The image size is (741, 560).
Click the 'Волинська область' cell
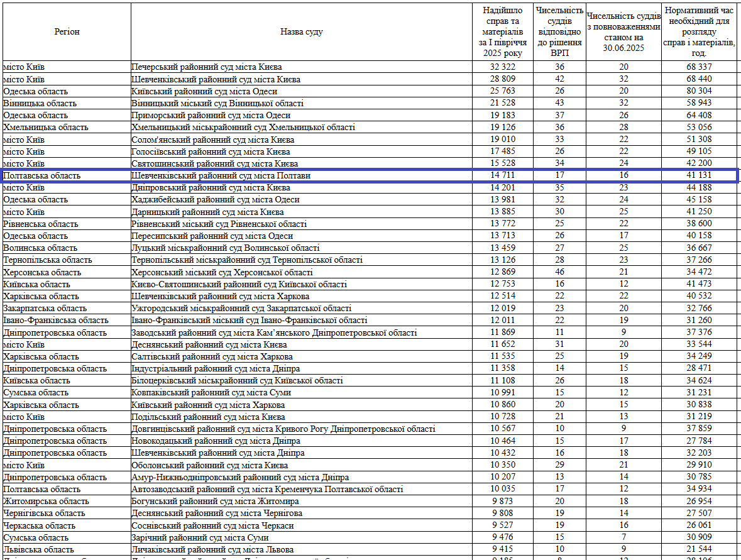click(x=67, y=248)
